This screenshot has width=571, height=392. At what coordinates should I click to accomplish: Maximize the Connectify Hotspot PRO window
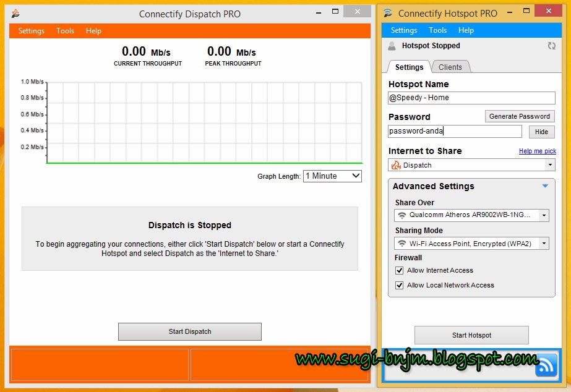(x=526, y=11)
